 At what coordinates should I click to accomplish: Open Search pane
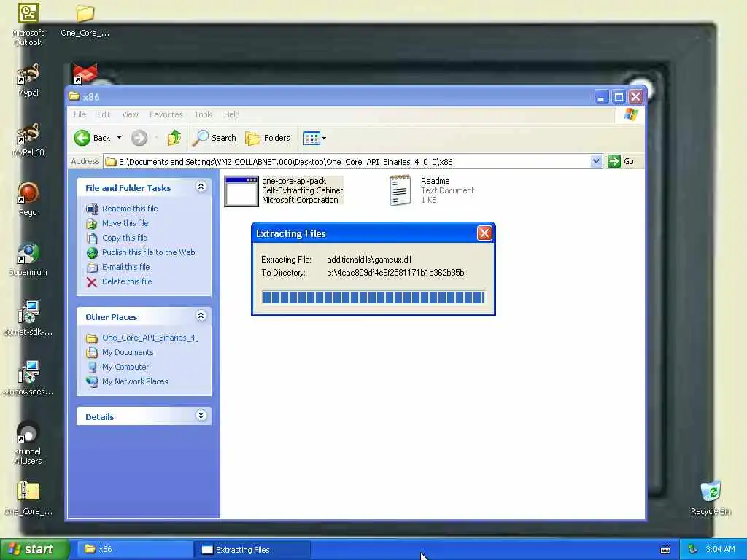coord(214,138)
